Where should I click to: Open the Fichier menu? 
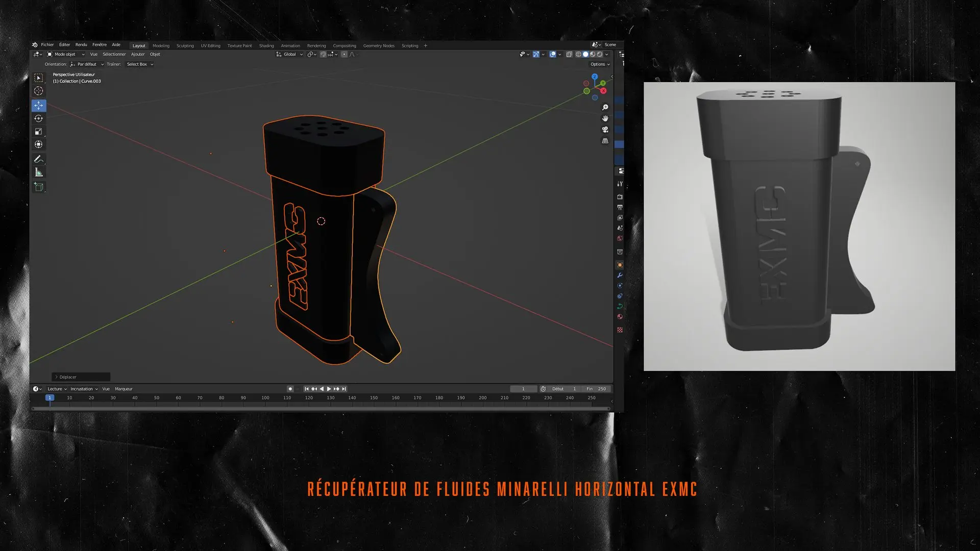coord(47,45)
